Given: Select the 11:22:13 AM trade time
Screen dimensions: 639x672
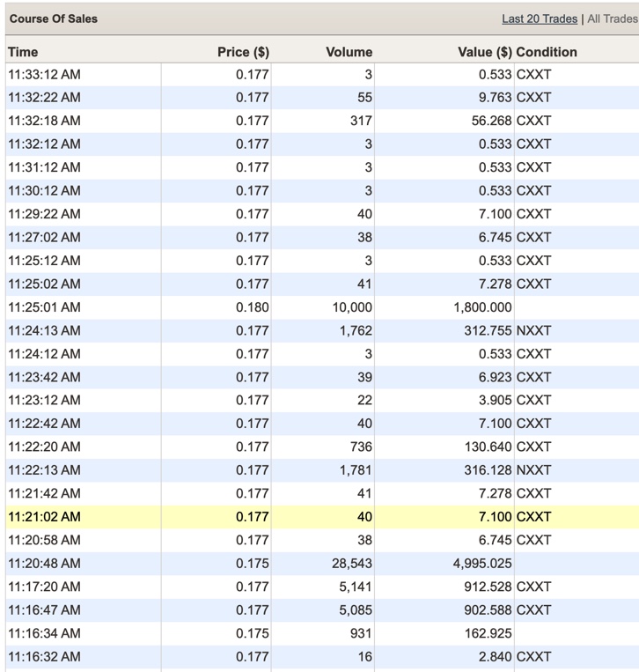Looking at the screenshot, I should (44, 469).
